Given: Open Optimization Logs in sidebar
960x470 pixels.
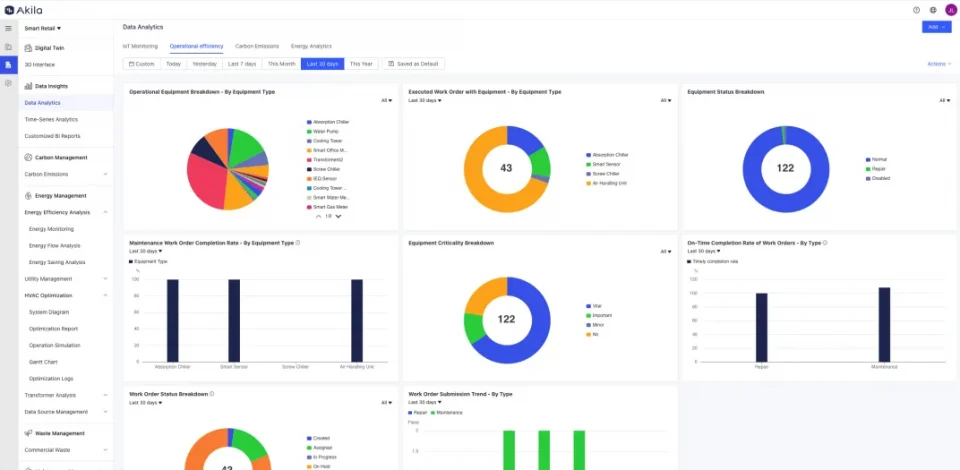Looking at the screenshot, I should coord(51,378).
